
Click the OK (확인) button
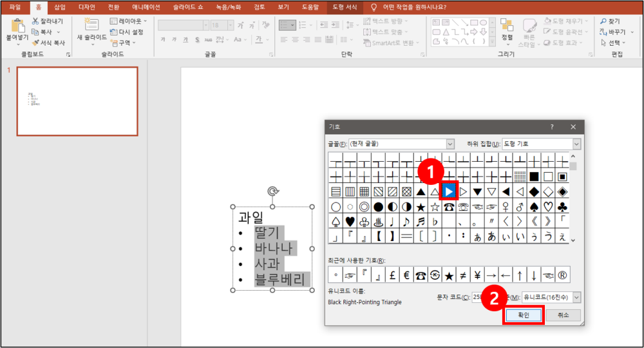[x=524, y=315]
